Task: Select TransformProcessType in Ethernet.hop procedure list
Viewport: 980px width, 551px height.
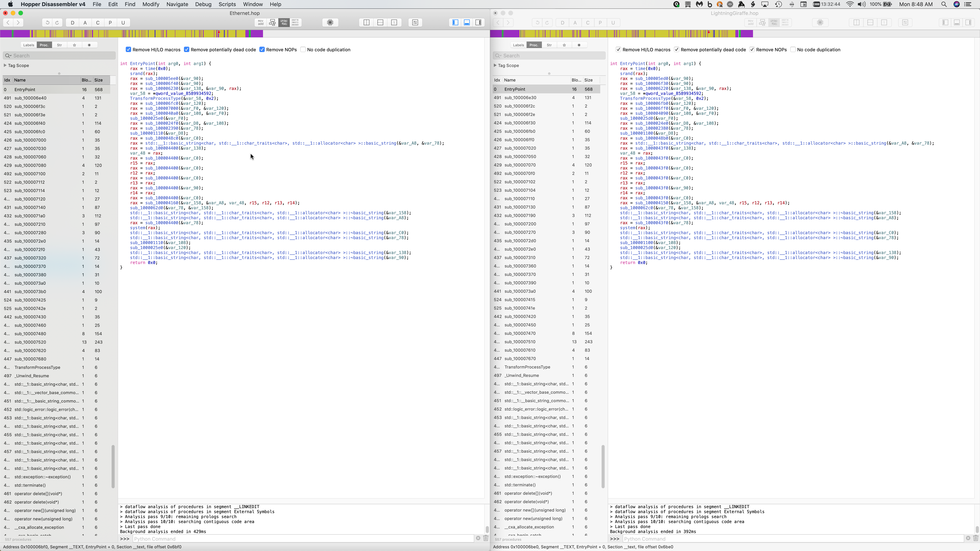Action: pyautogui.click(x=57, y=367)
